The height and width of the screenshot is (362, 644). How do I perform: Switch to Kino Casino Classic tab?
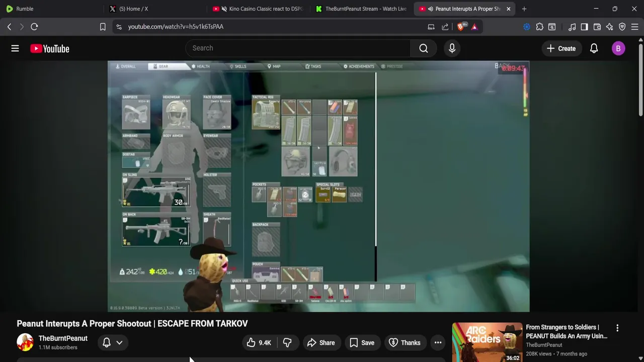click(x=259, y=9)
